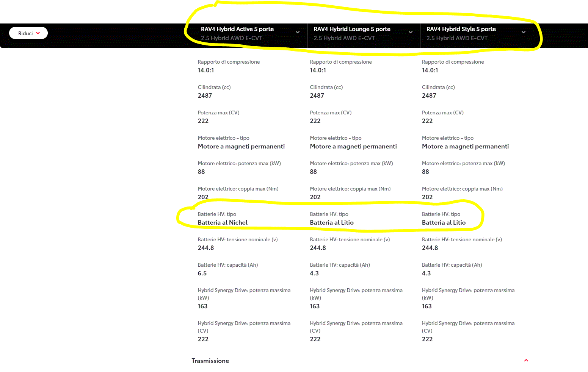Click "Motore elettrico: potenza max (kW)" label, Active column

point(239,163)
